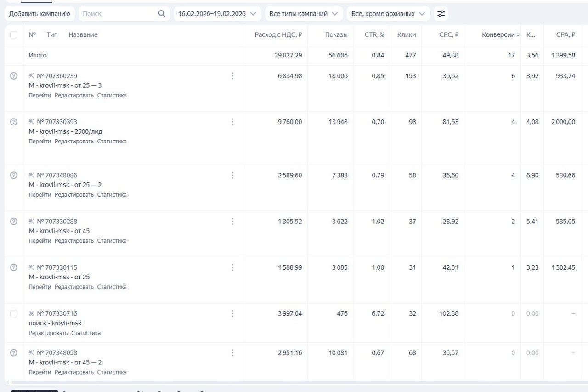Click the search magnifier icon
Screen dimensions: 588x392
[x=162, y=14]
